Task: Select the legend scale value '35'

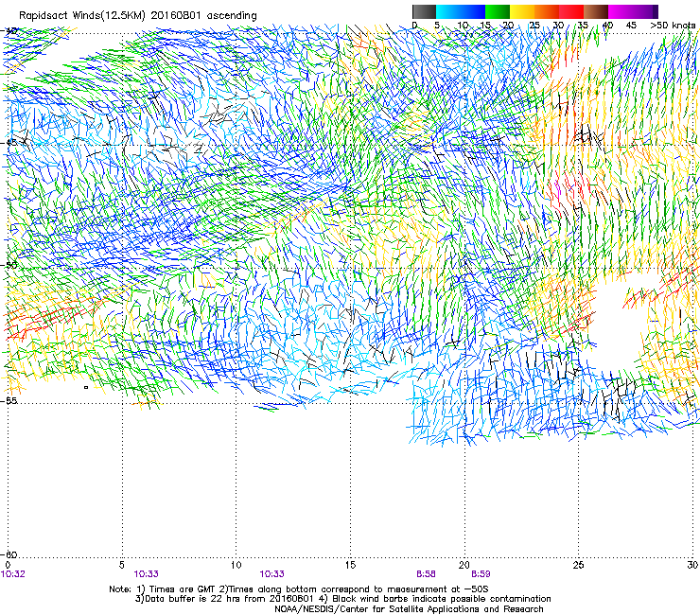Action: (583, 25)
